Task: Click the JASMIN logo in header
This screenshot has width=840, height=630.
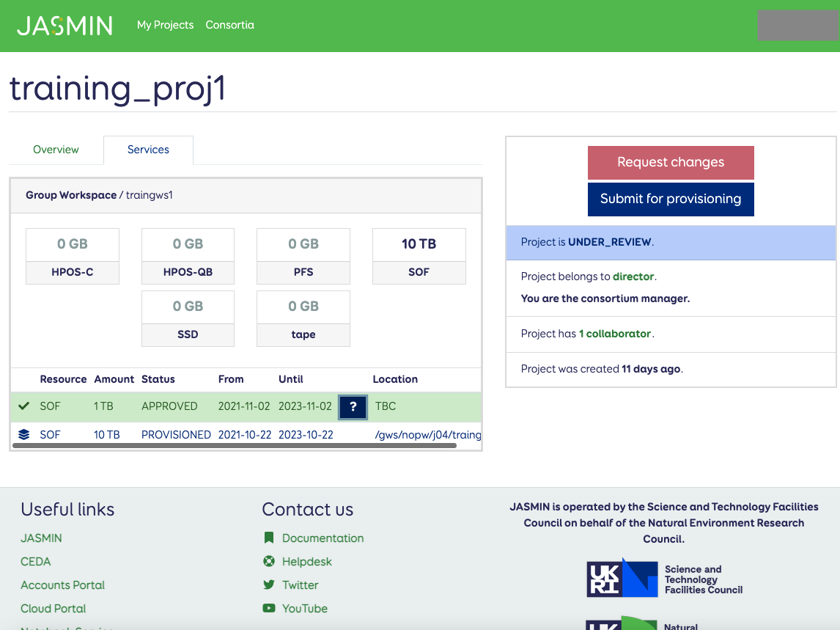Action: [x=65, y=26]
